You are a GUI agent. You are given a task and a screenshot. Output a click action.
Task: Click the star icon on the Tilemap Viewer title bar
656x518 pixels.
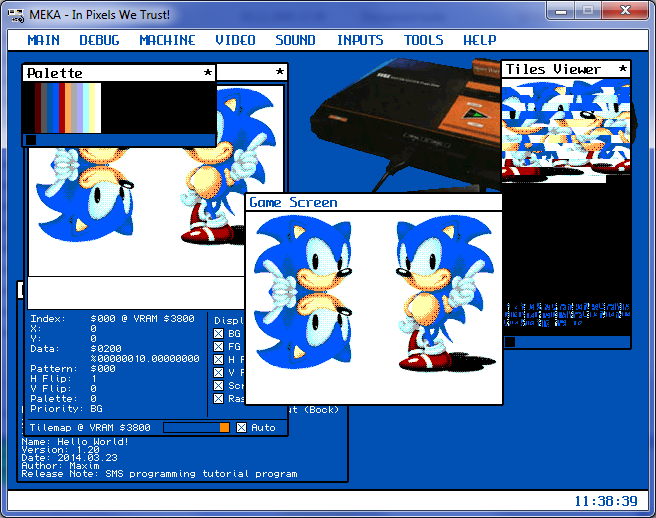point(279,73)
